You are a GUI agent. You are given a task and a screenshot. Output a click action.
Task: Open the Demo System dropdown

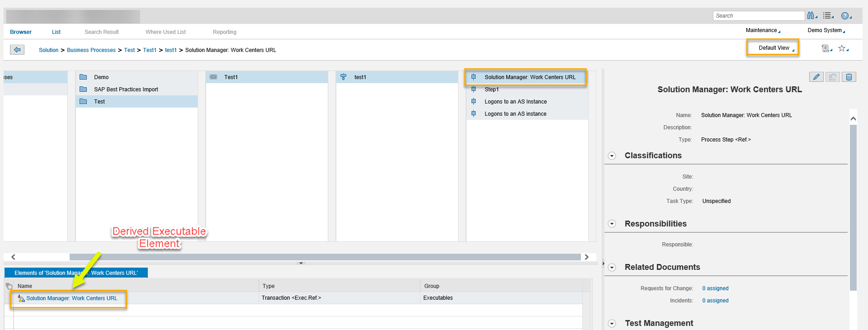click(x=826, y=30)
